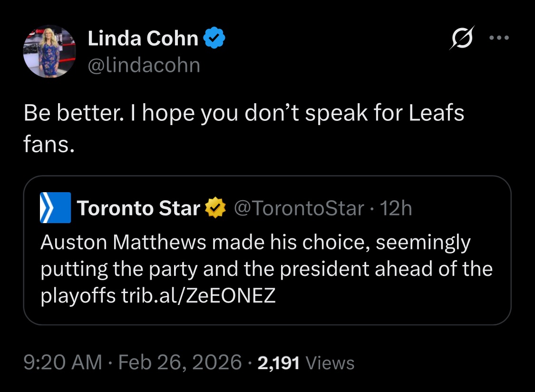Click the 9:20 AM post time

[x=63, y=363]
